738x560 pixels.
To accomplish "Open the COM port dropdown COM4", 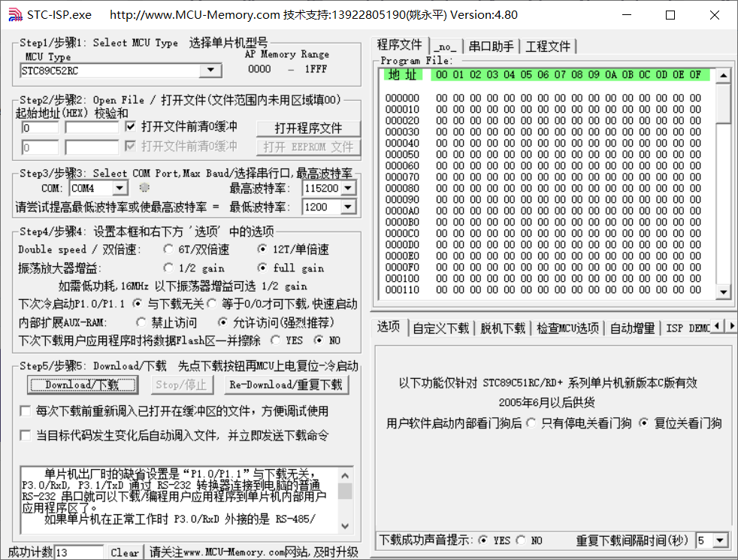I will pyautogui.click(x=120, y=188).
